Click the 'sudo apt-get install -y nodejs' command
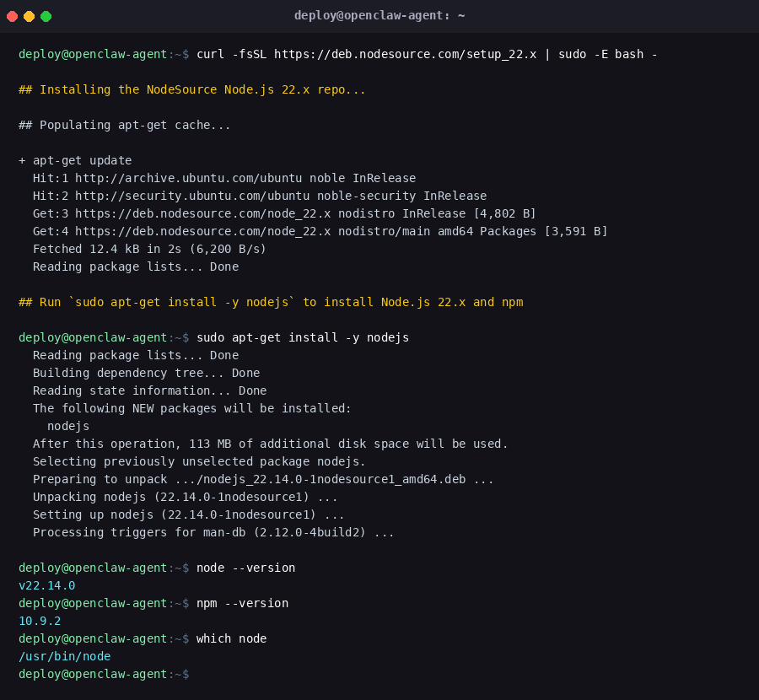This screenshot has width=759, height=700. click(x=303, y=337)
